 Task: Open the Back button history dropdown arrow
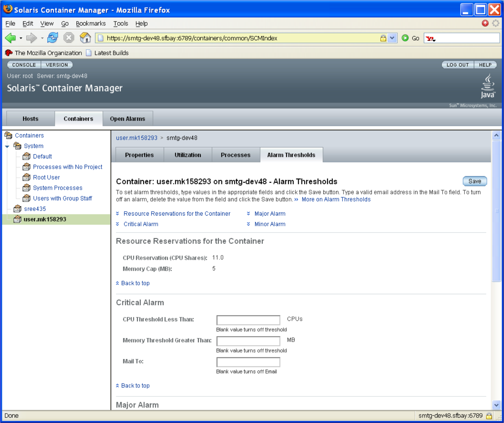[21, 38]
